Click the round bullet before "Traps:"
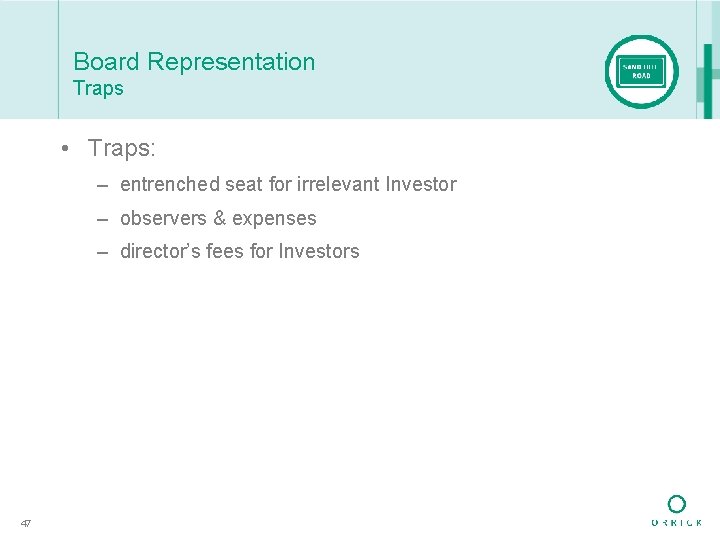 click(x=63, y=149)
